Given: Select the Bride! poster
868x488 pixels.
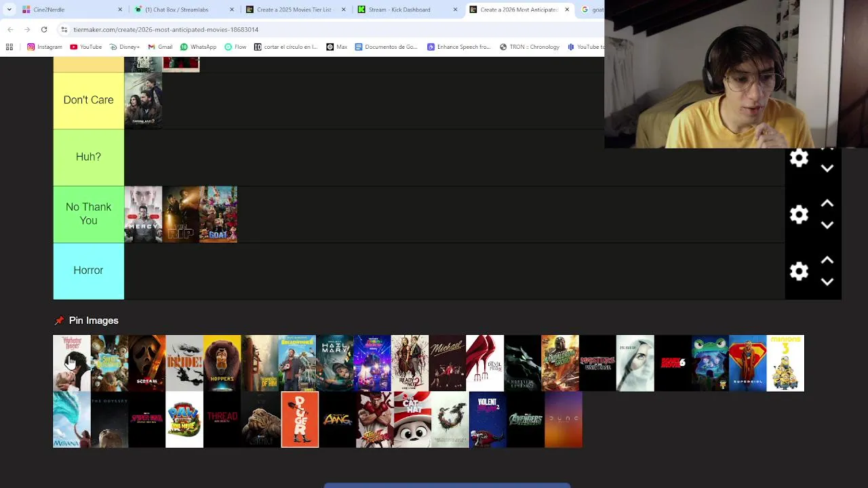Looking at the screenshot, I should (x=184, y=363).
